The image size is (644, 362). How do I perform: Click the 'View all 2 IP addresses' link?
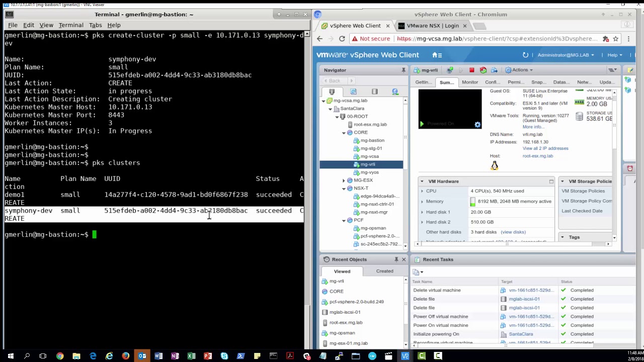point(545,148)
